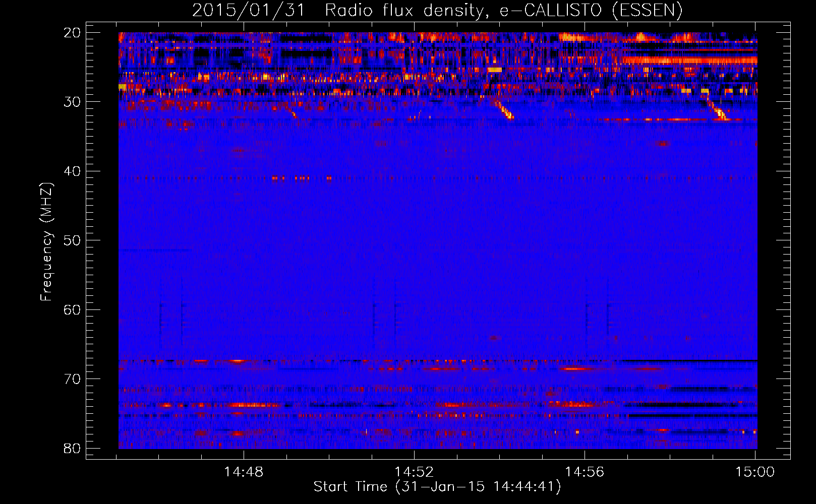The width and height of the screenshot is (816, 504).
Task: Click the 14:56 time tick label
Action: [x=585, y=472]
